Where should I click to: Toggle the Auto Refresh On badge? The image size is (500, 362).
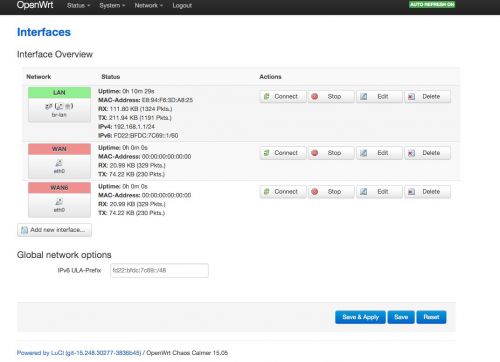(432, 4)
